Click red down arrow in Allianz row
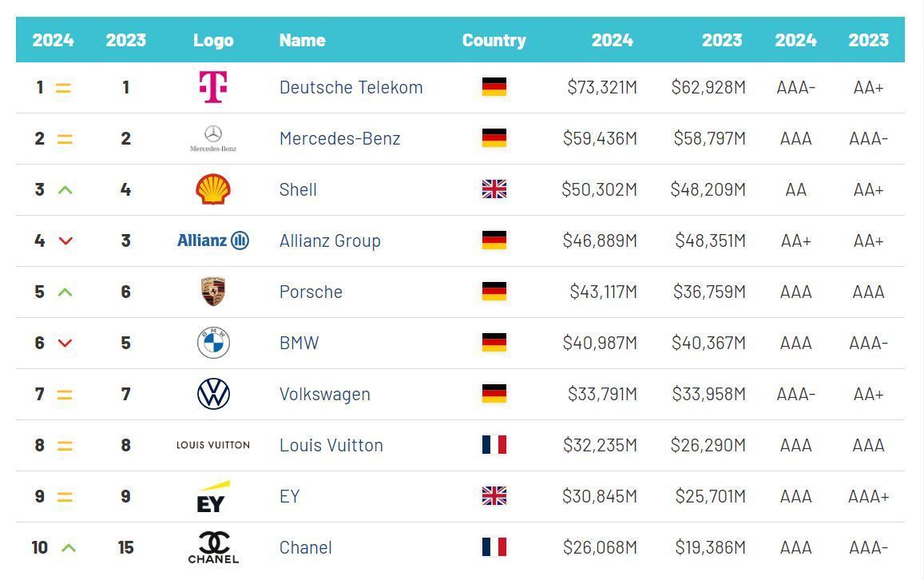This screenshot has width=924, height=580. coord(65,240)
